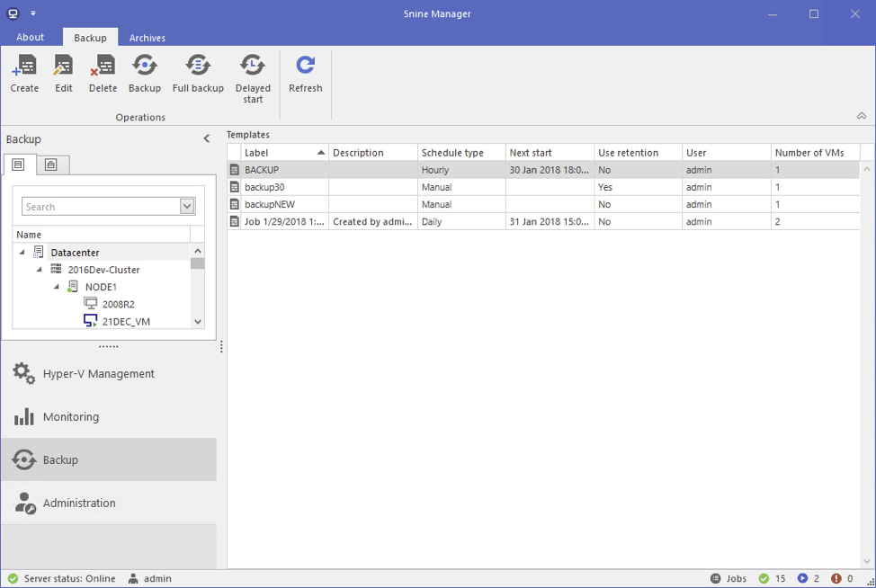The image size is (876, 588).
Task: Click the Refresh icon in ribbon
Action: tap(306, 67)
